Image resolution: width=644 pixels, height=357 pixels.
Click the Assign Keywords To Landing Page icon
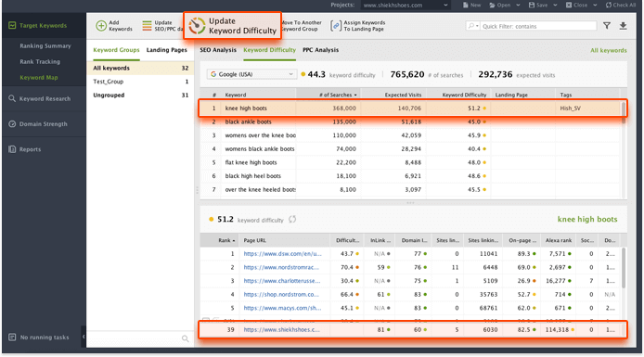click(x=336, y=26)
